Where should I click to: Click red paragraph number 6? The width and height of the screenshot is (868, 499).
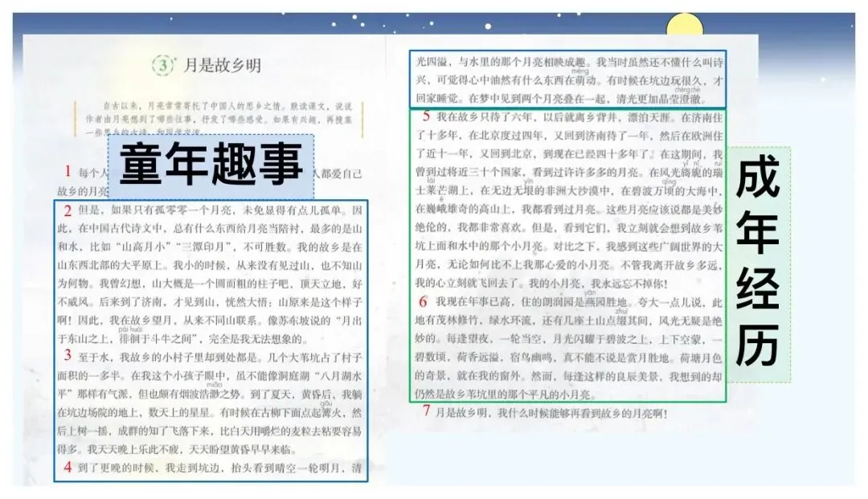(x=424, y=301)
